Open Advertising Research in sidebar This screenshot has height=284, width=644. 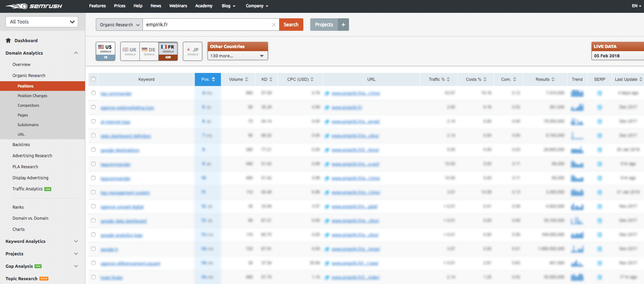(32, 156)
